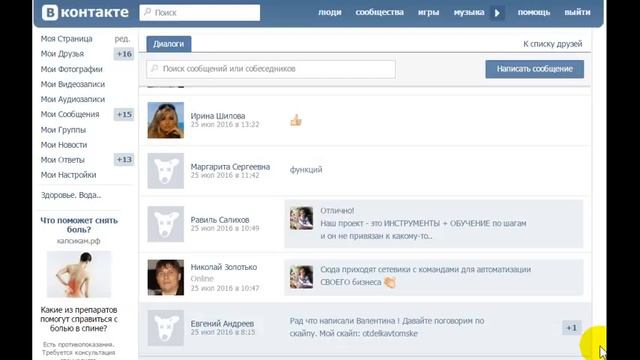The width and height of the screenshot is (640, 360).
Task: Click the +13 answers counter badge
Action: (x=124, y=160)
